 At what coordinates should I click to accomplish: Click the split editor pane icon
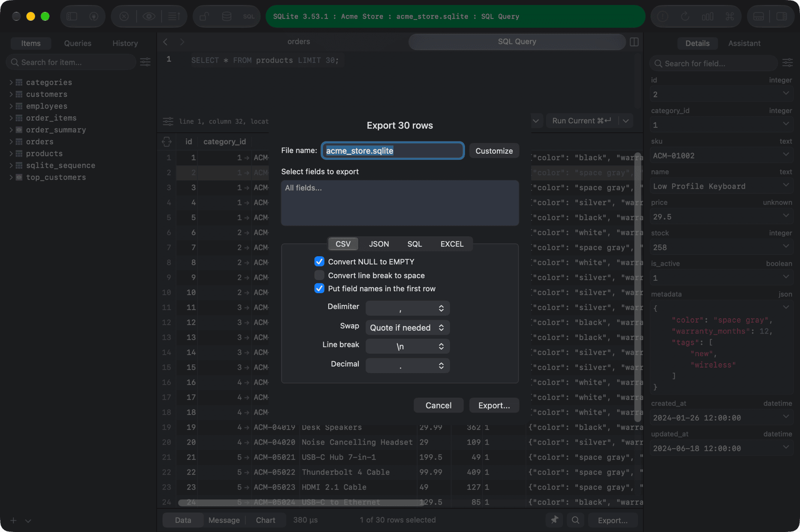(x=634, y=42)
